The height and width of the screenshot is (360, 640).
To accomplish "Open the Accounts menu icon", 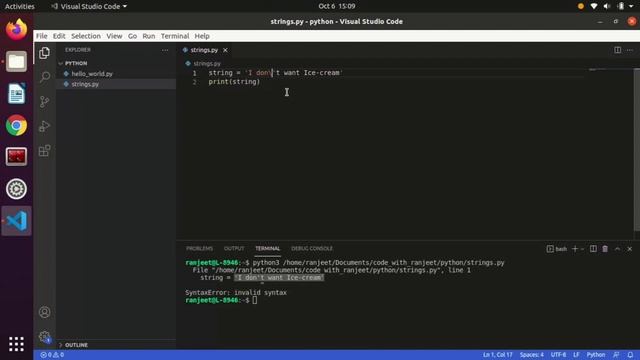I will [44, 312].
